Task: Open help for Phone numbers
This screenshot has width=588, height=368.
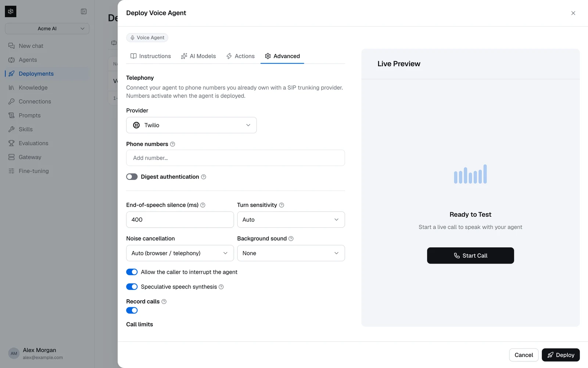Action: pyautogui.click(x=173, y=144)
